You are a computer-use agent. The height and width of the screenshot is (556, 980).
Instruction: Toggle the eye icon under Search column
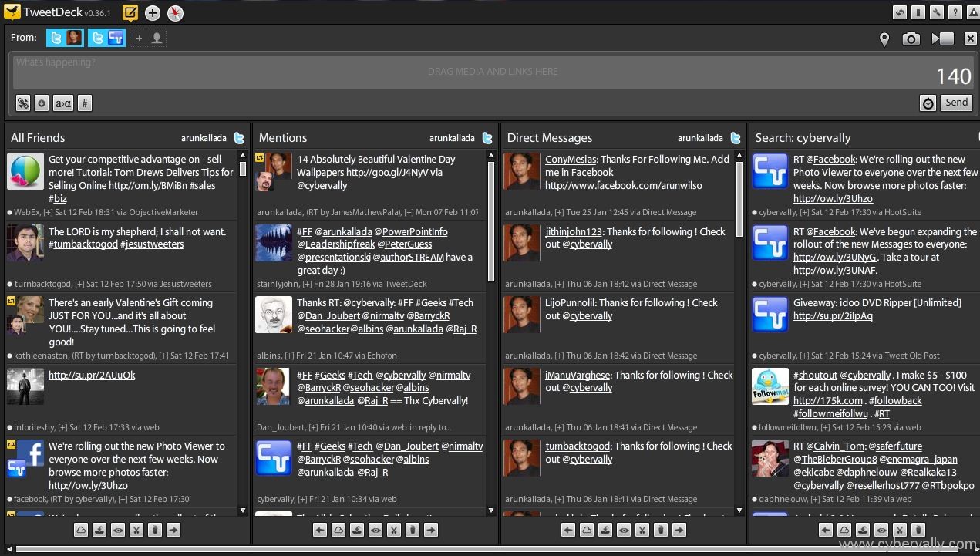[881, 530]
